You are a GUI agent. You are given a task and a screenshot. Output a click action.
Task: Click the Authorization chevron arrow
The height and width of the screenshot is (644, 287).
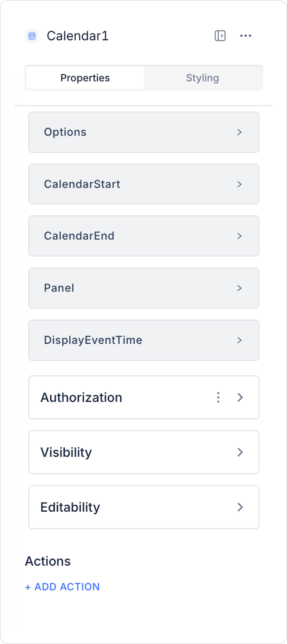[x=240, y=397]
